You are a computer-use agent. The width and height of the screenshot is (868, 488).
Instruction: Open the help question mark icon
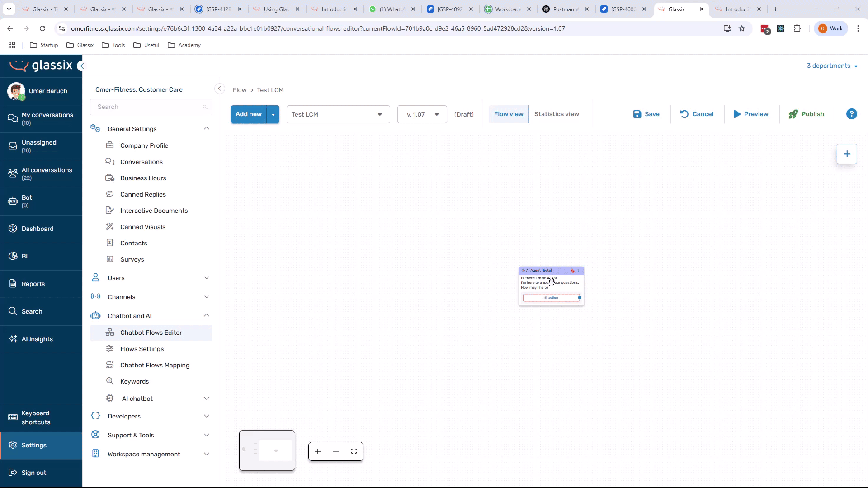click(x=851, y=114)
